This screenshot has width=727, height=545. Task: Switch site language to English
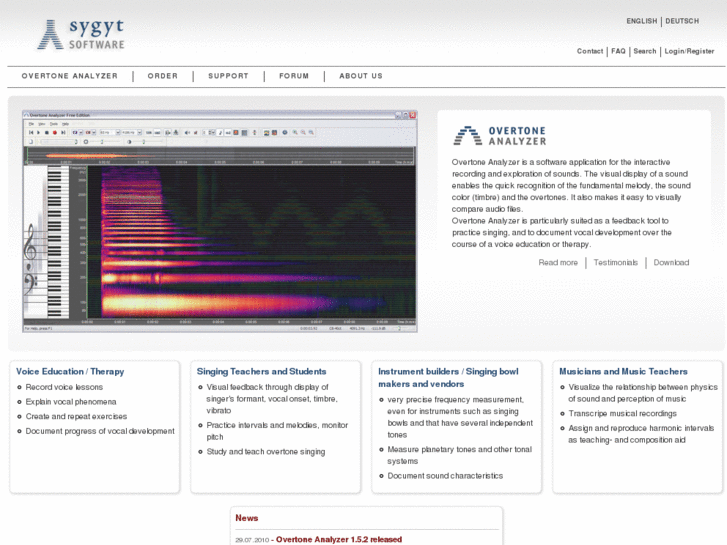(x=642, y=21)
